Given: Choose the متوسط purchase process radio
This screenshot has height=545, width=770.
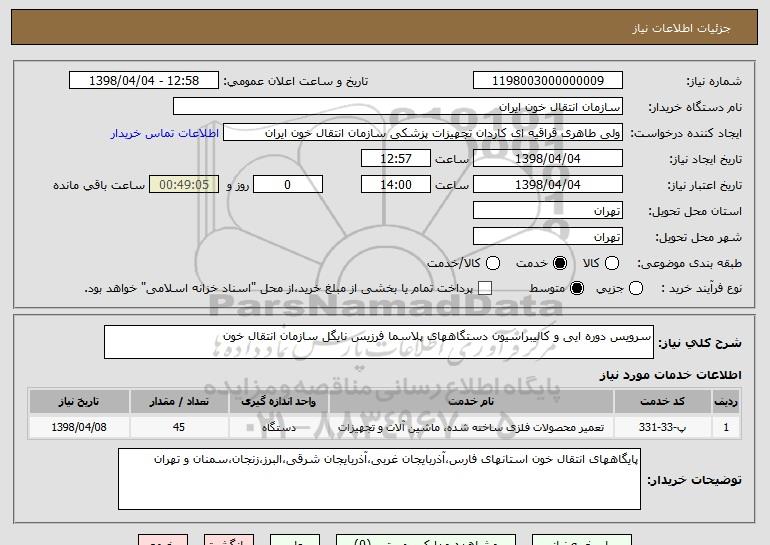Looking at the screenshot, I should 577,288.
